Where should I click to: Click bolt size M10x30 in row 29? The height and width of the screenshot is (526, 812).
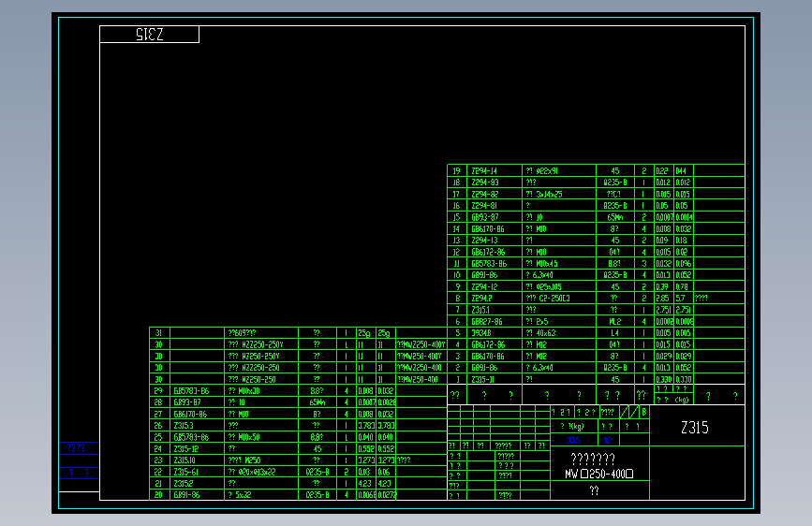coord(249,391)
